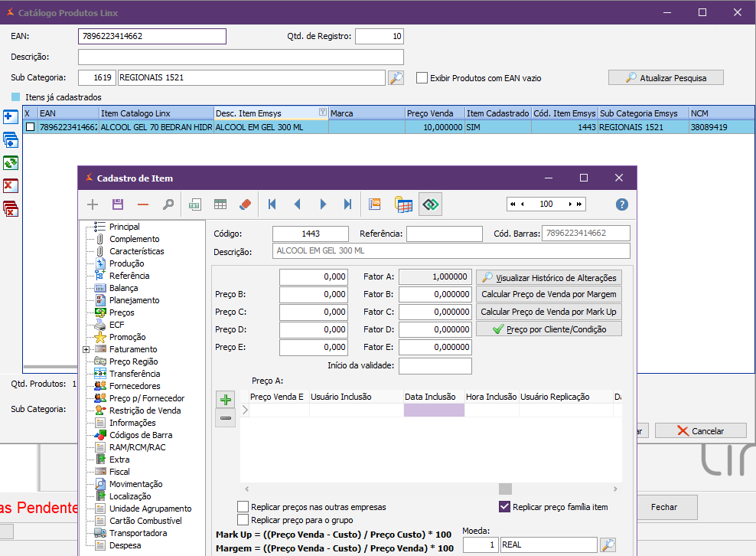Click Atualizar Pesquisa button

click(x=665, y=78)
